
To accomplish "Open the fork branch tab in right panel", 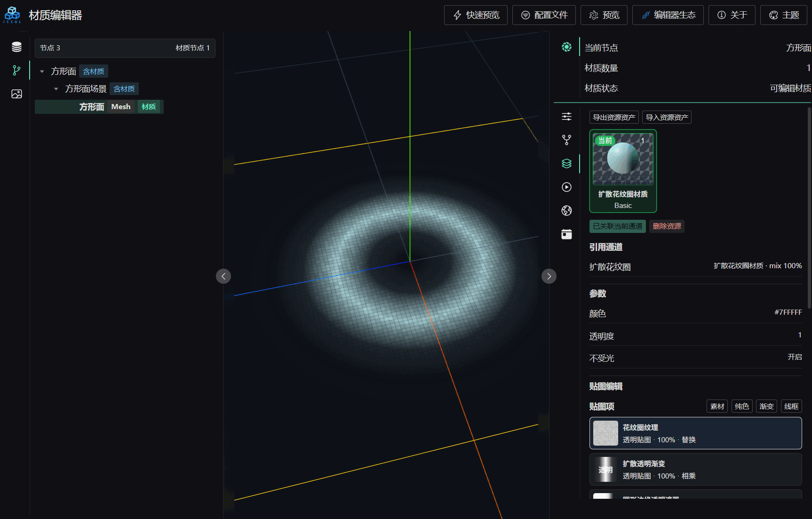I will [566, 140].
